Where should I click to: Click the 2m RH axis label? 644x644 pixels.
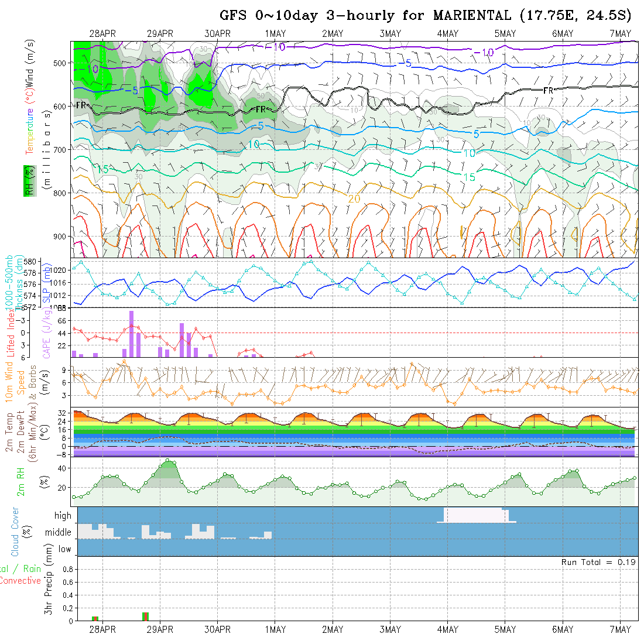click(20, 481)
